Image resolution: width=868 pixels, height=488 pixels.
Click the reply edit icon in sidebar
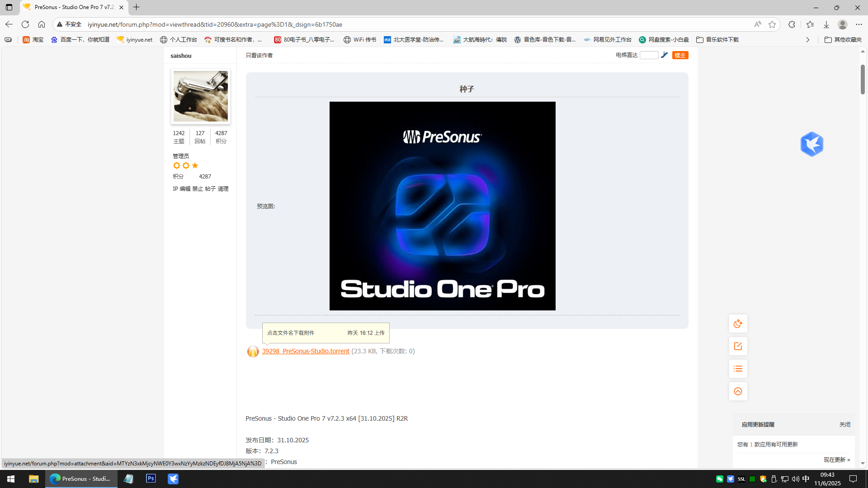click(738, 346)
